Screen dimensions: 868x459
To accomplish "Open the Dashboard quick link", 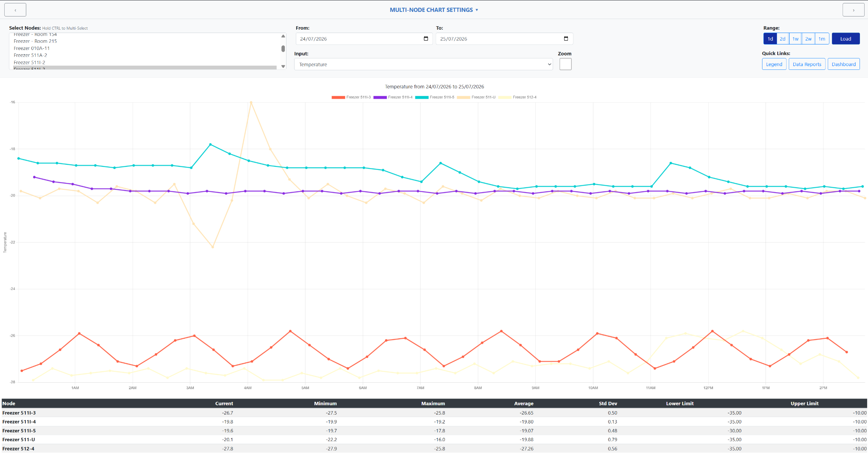I will 843,64.
